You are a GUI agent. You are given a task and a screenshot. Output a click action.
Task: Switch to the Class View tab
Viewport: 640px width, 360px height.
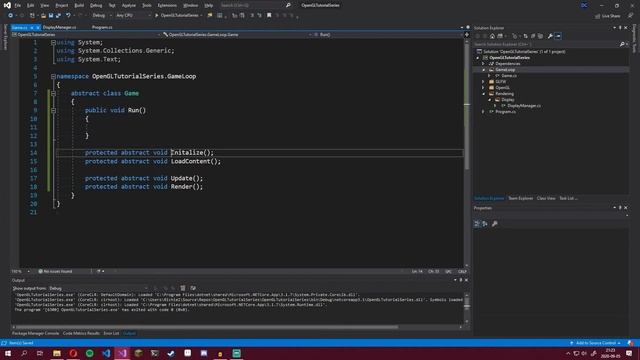546,198
